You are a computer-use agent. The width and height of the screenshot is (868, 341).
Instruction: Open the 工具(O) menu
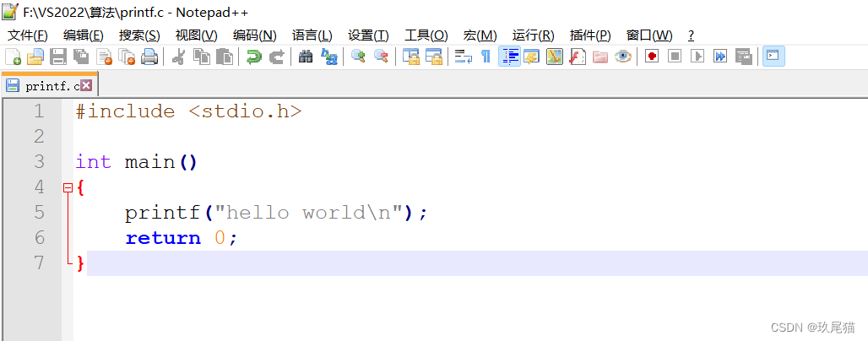coord(426,35)
